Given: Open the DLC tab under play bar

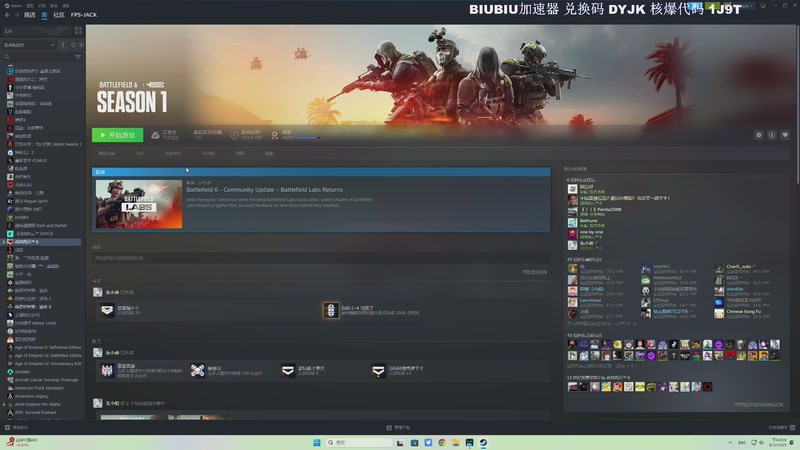Looking at the screenshot, I should pyautogui.click(x=140, y=154).
